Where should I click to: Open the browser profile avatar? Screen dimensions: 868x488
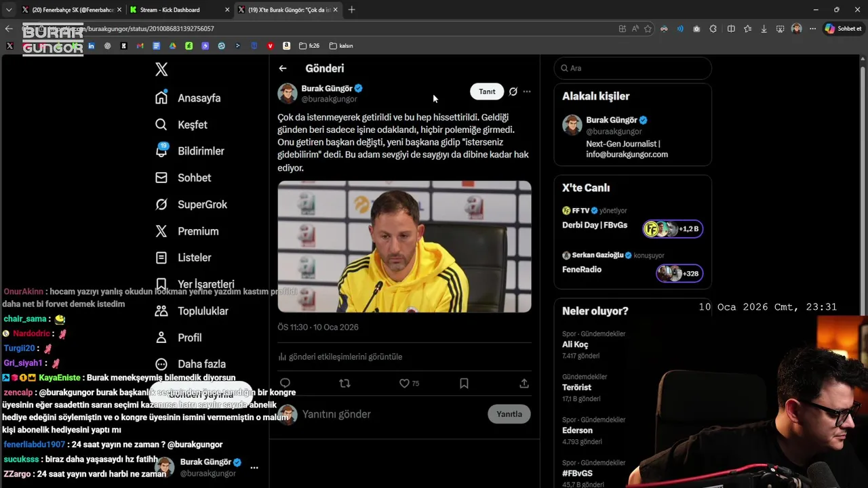[796, 28]
